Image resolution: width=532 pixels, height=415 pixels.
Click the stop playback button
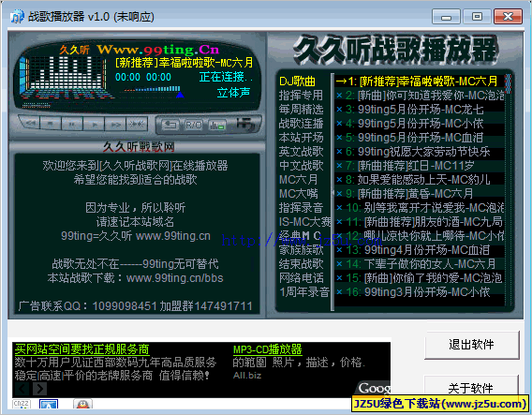pos(51,124)
